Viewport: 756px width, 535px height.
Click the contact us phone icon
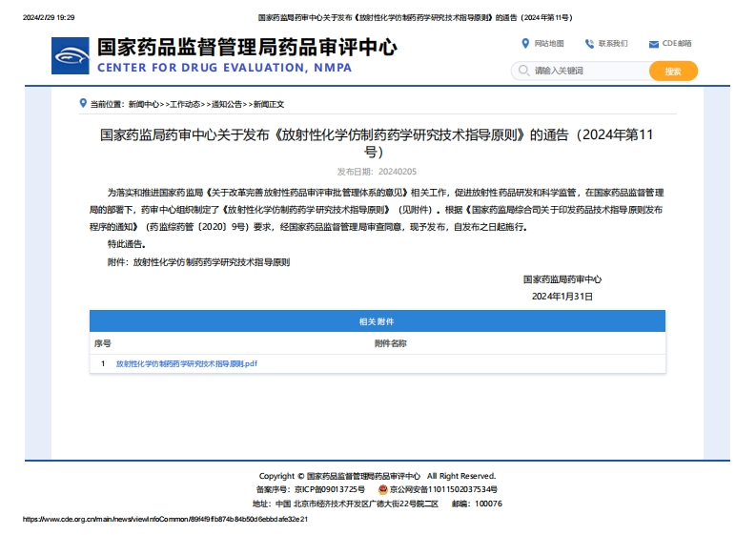click(x=589, y=43)
